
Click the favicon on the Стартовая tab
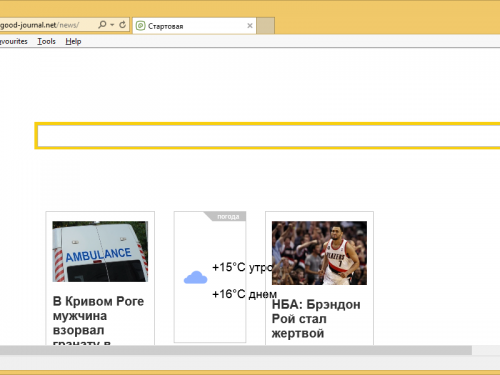coord(141,26)
